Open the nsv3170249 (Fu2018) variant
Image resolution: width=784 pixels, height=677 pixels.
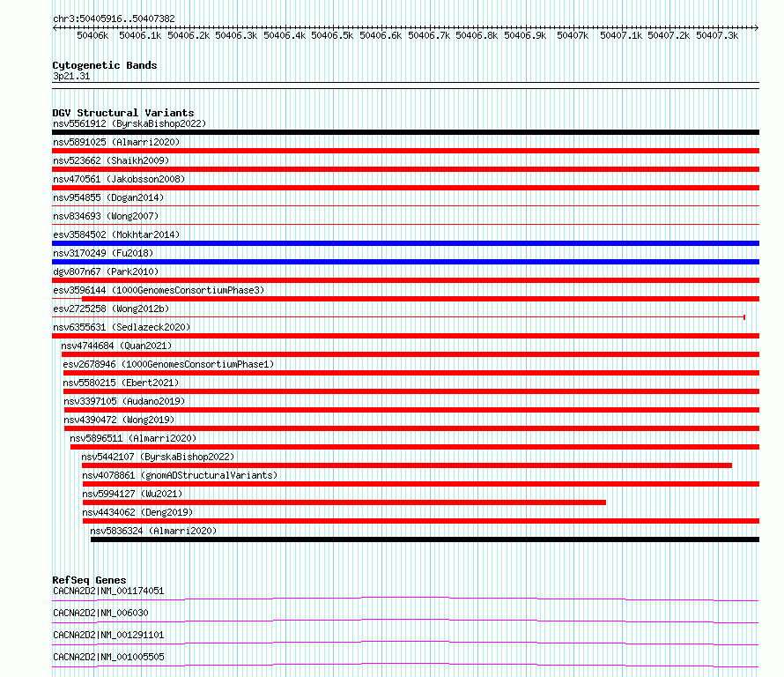tap(103, 253)
